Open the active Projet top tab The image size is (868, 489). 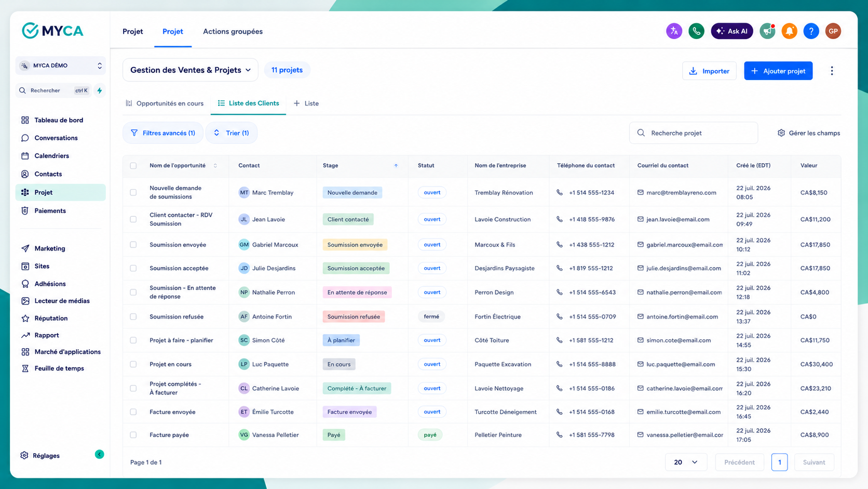(173, 32)
